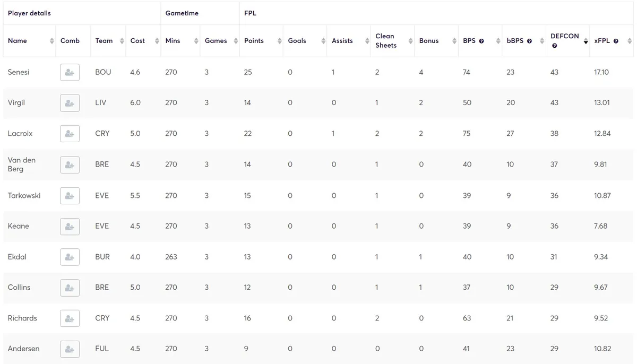The height and width of the screenshot is (364, 637).
Task: Select player name Senesi
Action: click(19, 72)
